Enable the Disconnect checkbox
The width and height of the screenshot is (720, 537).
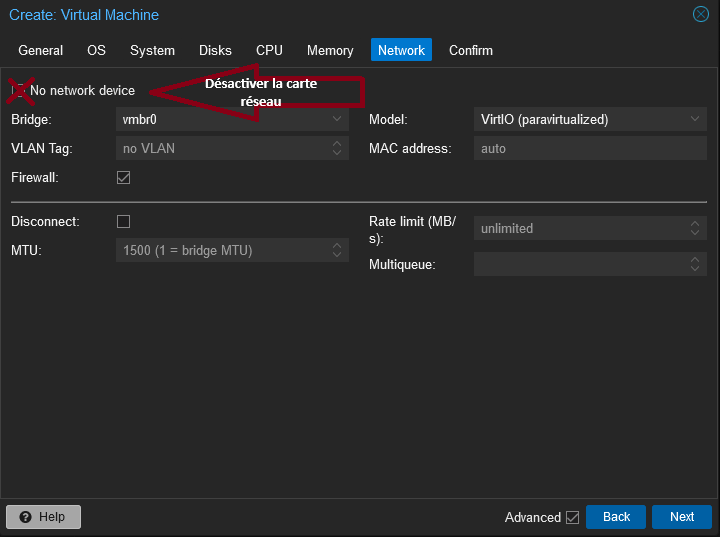pos(124,221)
